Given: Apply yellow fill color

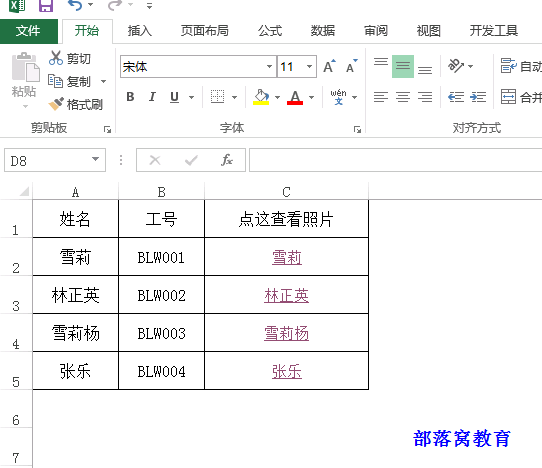Looking at the screenshot, I should (x=261, y=97).
